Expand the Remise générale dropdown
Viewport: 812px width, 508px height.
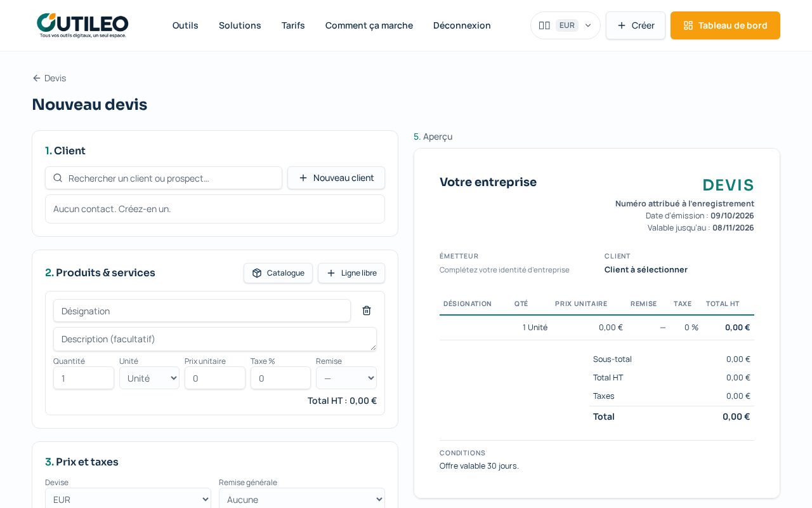pyautogui.click(x=302, y=499)
